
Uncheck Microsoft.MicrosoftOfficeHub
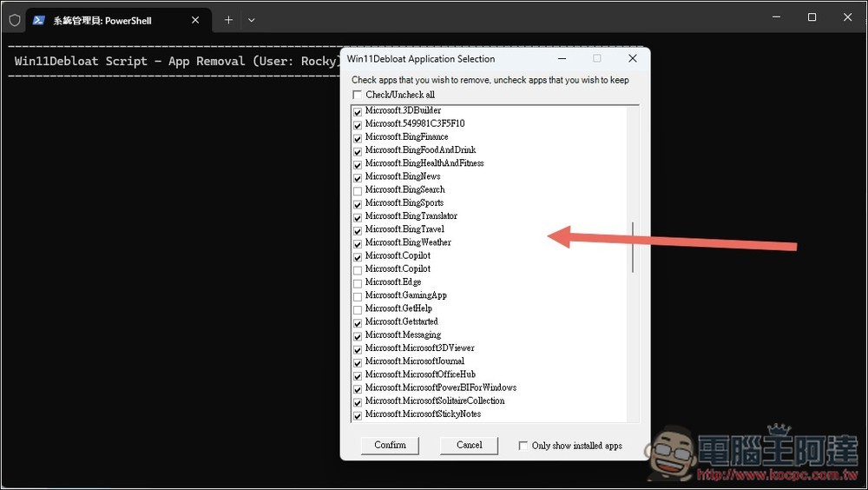point(358,376)
